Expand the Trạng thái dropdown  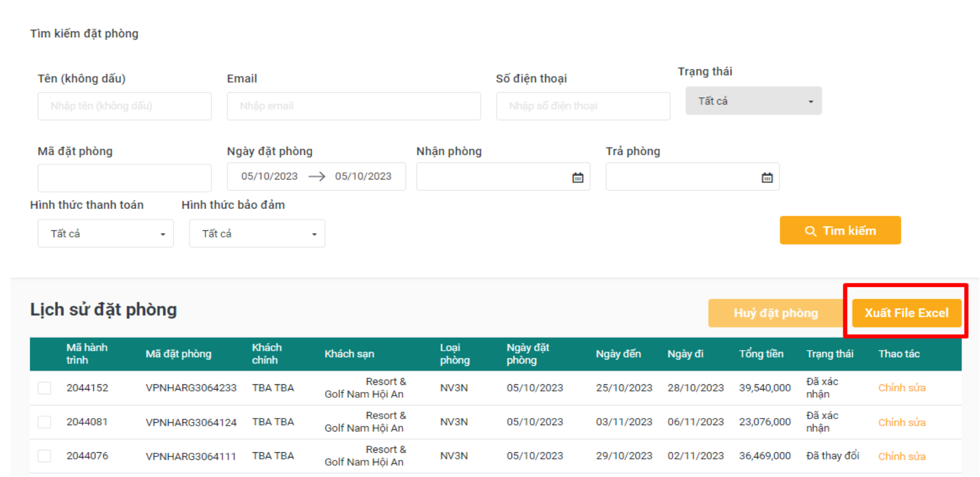coord(753,101)
